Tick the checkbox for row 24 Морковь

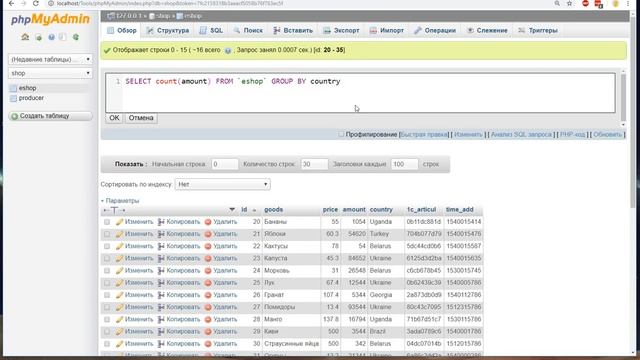click(107, 271)
